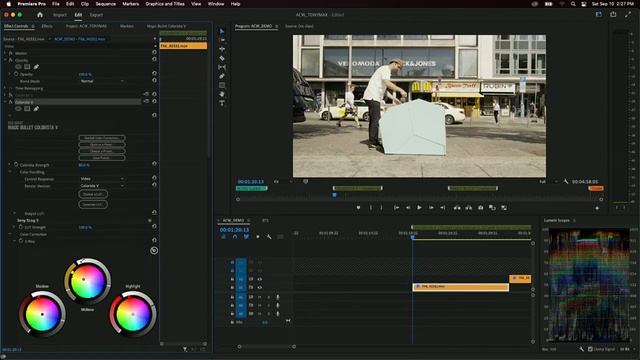
Task: Select free draw bezier under Colorista V
Action: [x=36, y=109]
